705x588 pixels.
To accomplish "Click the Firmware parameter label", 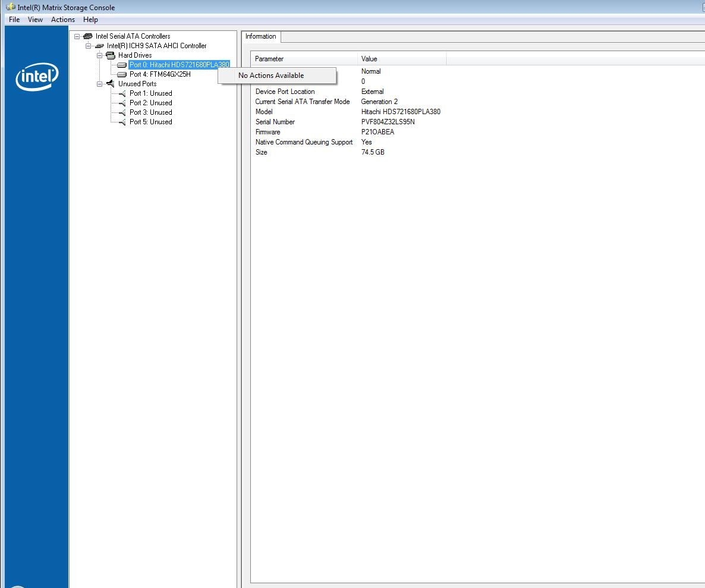I will pyautogui.click(x=268, y=132).
